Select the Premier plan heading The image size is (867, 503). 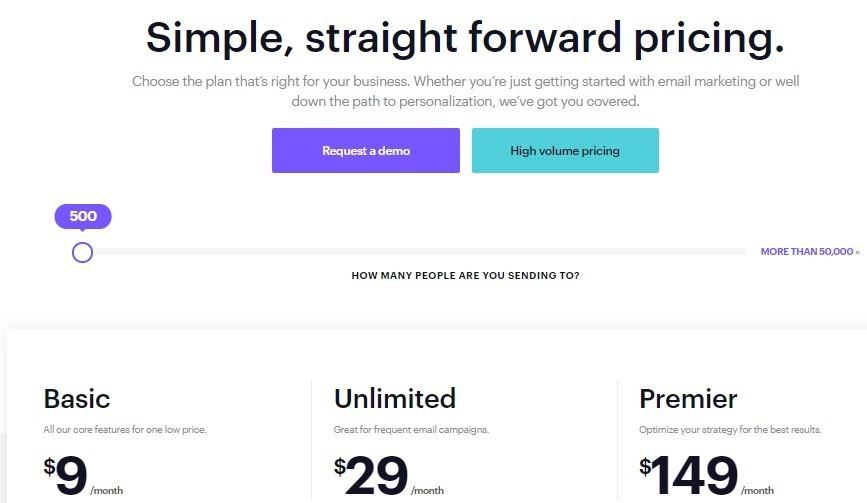coord(688,399)
